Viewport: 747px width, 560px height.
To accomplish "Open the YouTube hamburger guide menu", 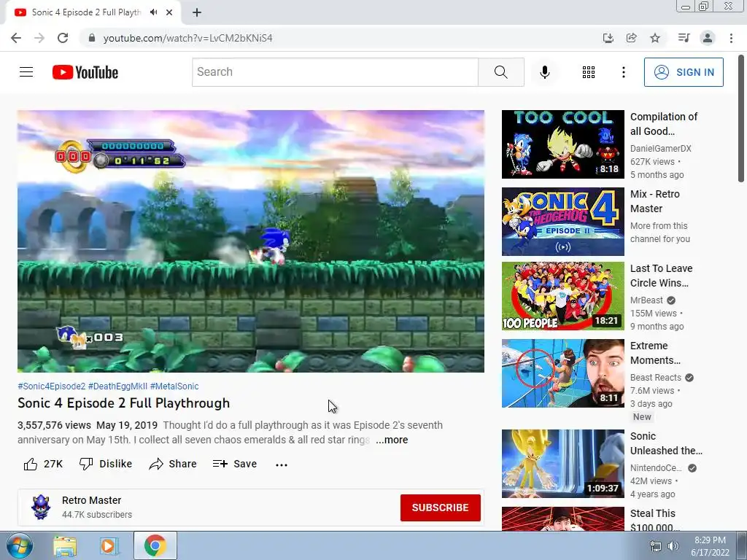I will pyautogui.click(x=26, y=72).
